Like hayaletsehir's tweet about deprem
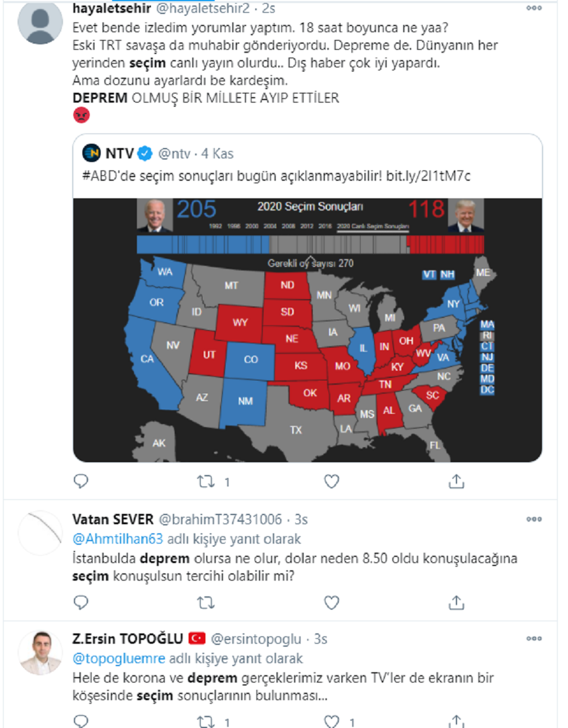The width and height of the screenshot is (568, 728). point(331,482)
